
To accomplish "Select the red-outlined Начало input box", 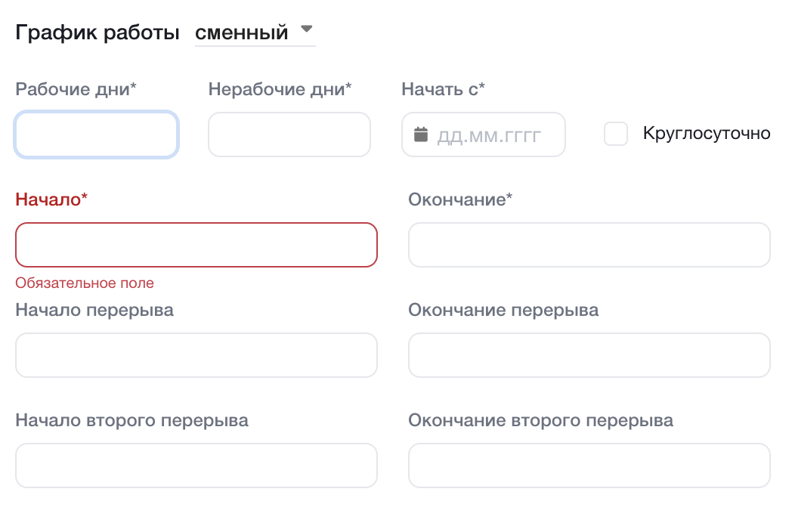I will click(x=196, y=245).
